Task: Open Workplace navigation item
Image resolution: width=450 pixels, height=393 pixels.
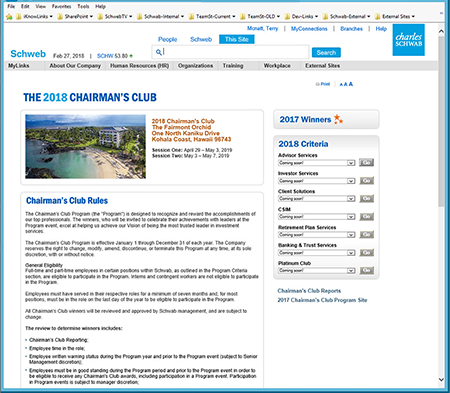Action: tap(277, 66)
